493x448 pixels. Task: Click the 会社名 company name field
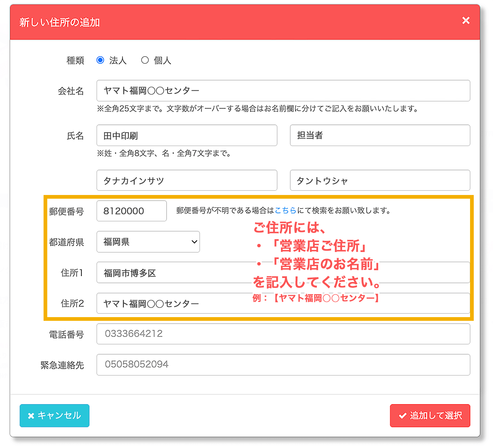283,91
